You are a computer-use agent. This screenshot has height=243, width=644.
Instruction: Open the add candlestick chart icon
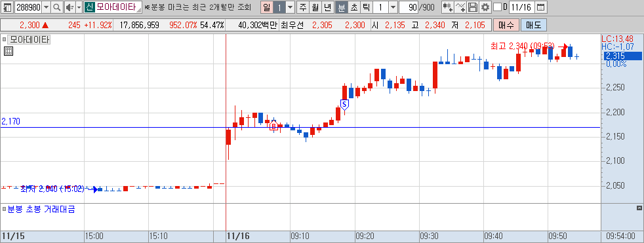click(x=448, y=7)
